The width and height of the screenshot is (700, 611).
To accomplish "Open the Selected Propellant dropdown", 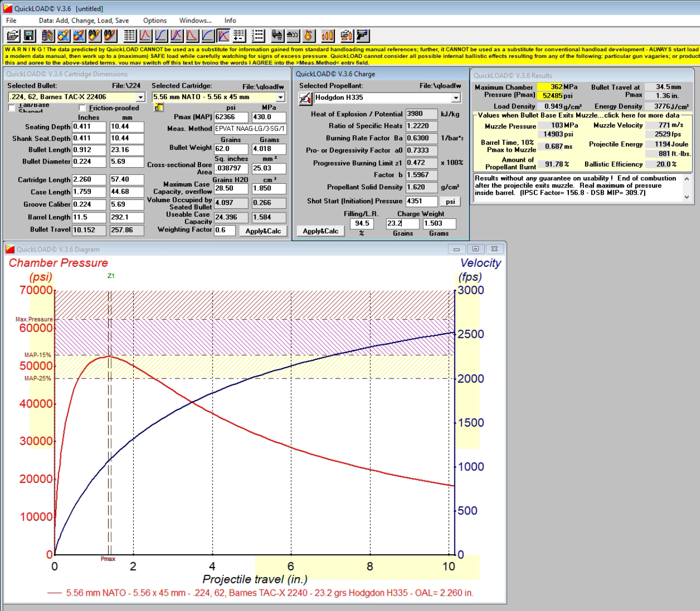I will [456, 98].
